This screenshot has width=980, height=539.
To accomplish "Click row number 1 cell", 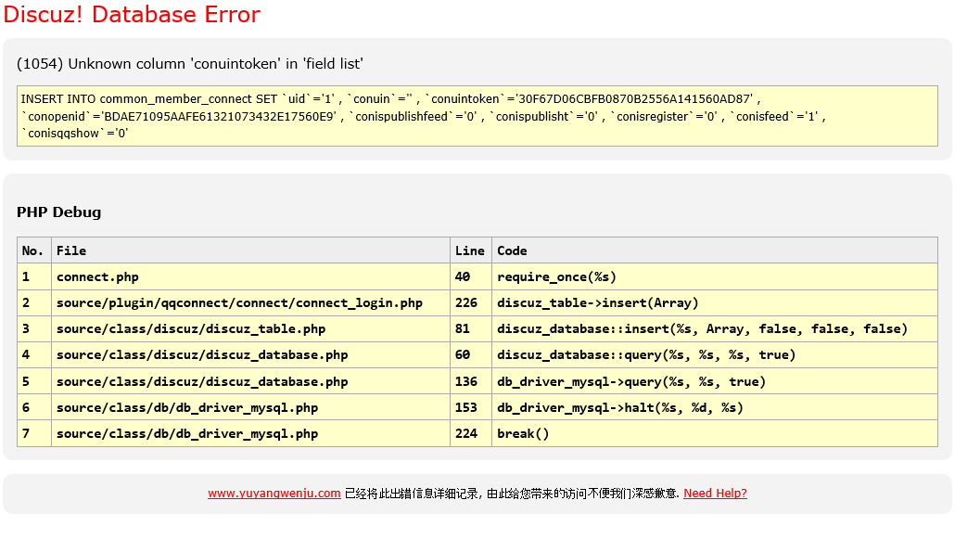I will click(34, 277).
